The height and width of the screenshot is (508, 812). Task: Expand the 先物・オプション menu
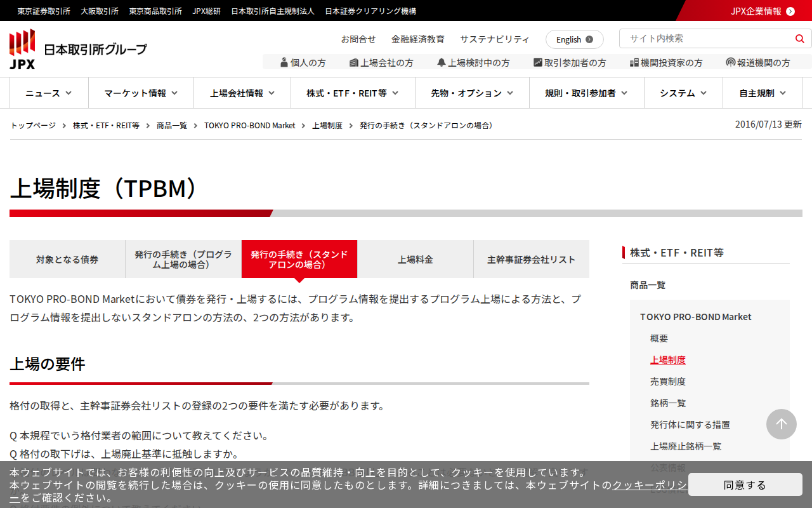(472, 93)
